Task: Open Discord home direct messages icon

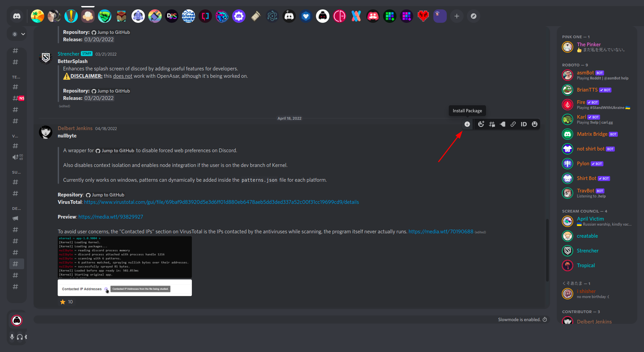Action: (17, 16)
